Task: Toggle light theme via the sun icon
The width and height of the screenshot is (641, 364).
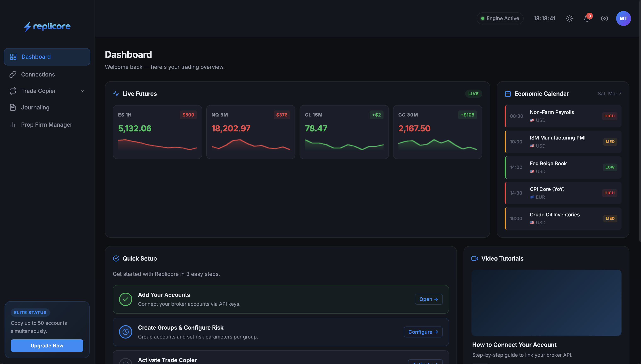Action: coord(569,18)
